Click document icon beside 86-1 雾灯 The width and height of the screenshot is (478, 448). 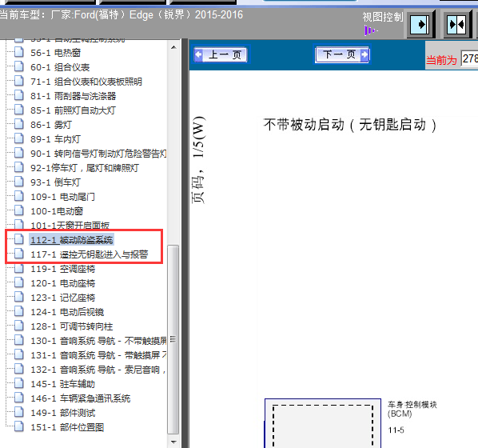click(x=19, y=124)
